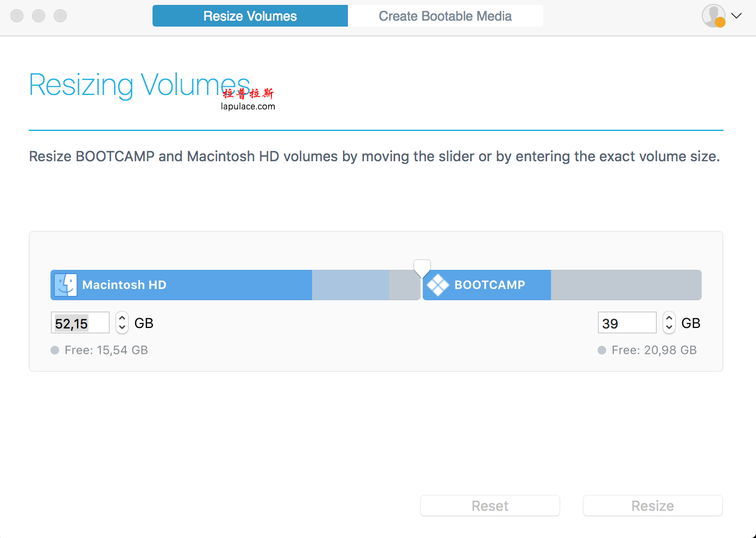
Task: Increase Macintosh HD size with stepper up arrow
Action: click(x=122, y=318)
